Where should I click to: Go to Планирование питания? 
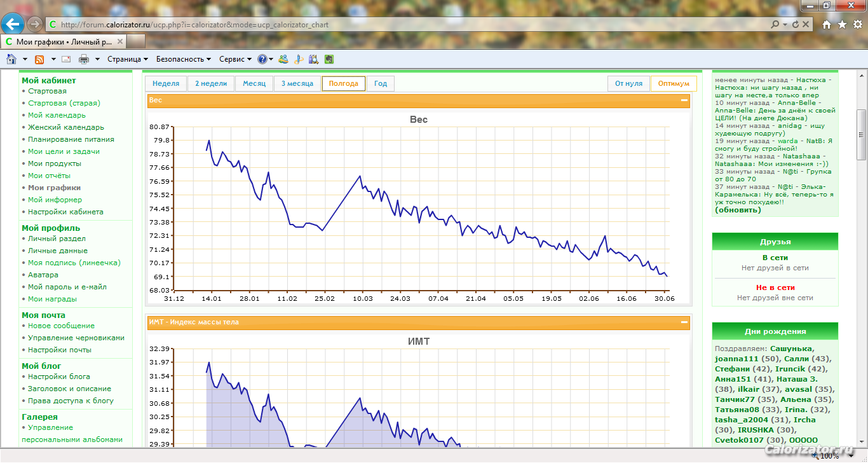click(71, 139)
